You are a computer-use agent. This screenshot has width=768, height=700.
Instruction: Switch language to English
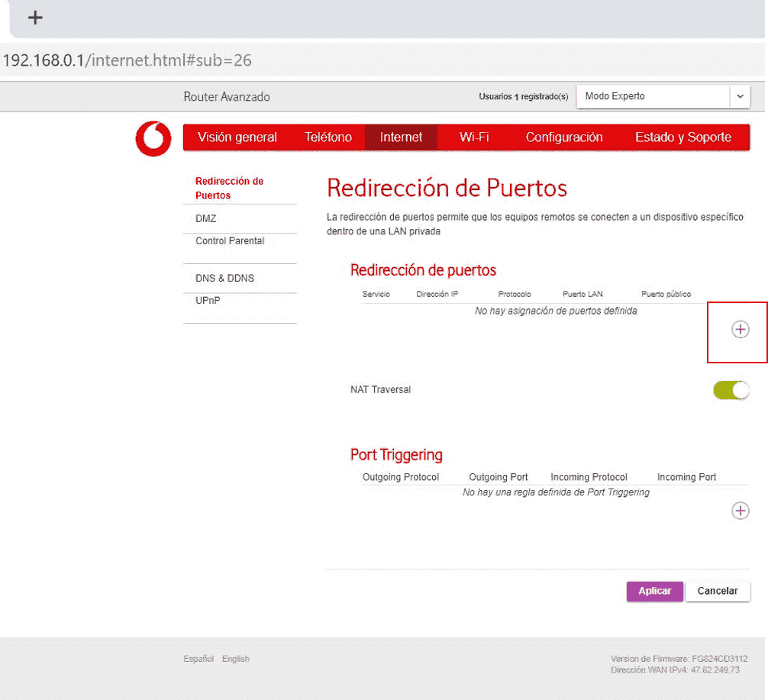(235, 659)
